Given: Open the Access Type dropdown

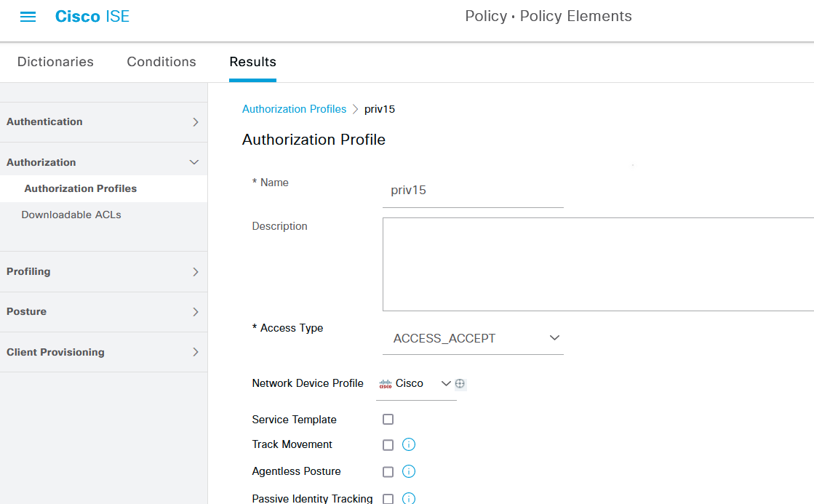Looking at the screenshot, I should [x=473, y=338].
